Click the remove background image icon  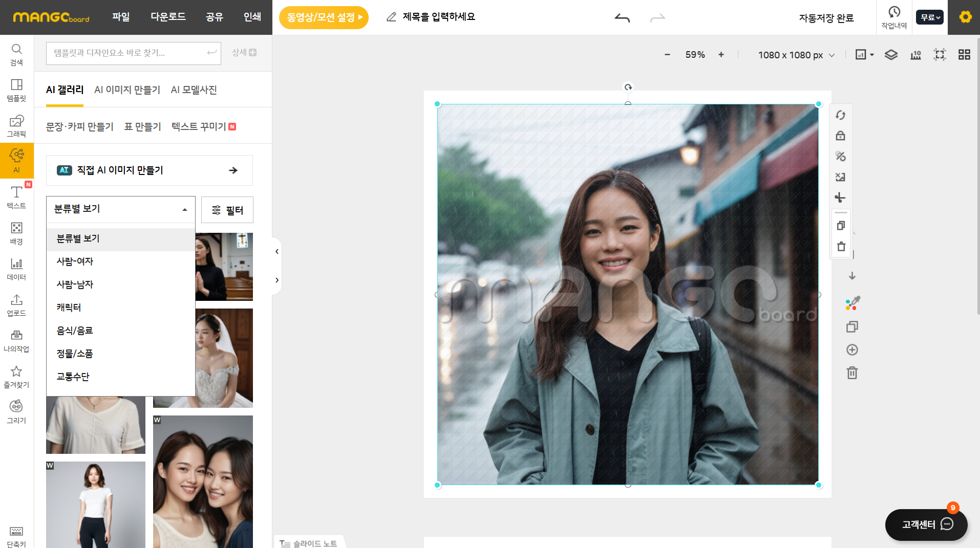coord(840,177)
